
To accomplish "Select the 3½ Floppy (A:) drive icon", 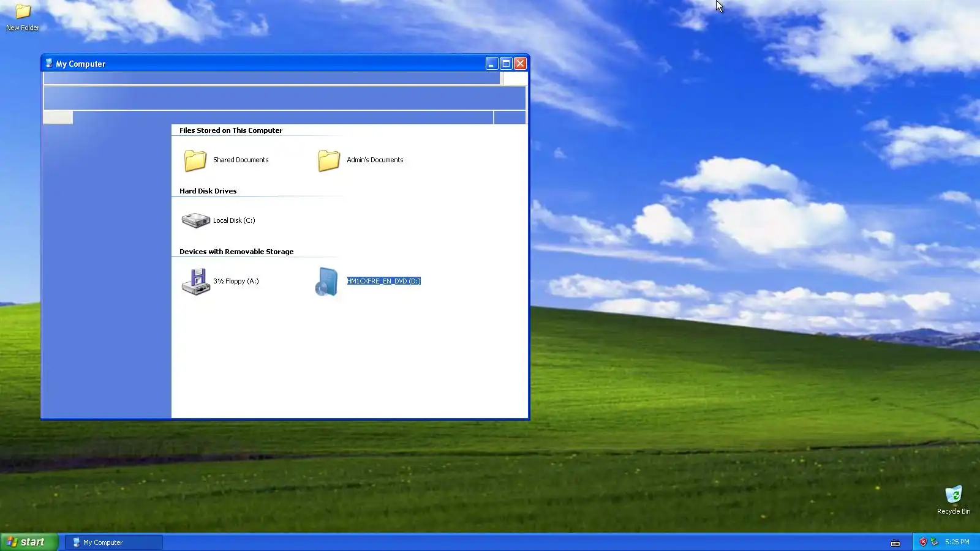I will (x=196, y=282).
